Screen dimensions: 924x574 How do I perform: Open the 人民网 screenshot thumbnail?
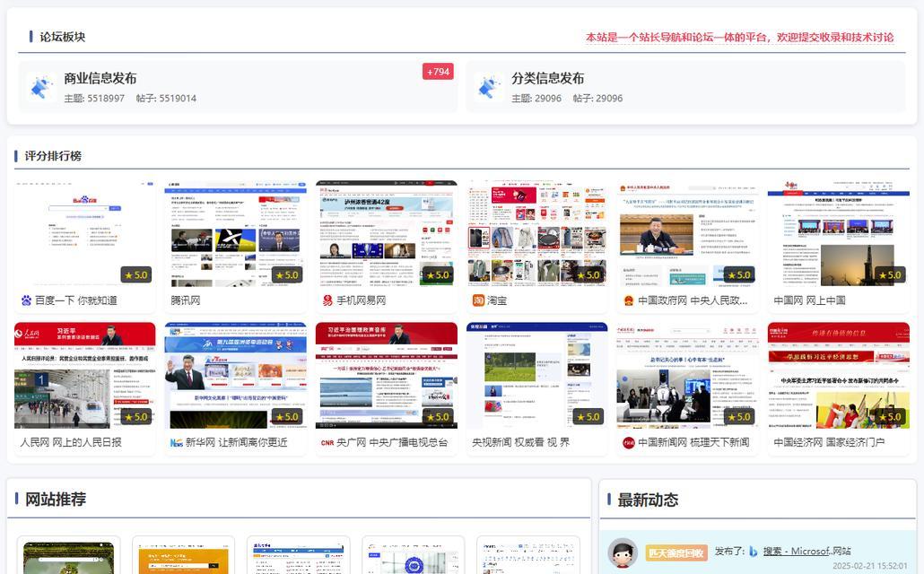85,376
